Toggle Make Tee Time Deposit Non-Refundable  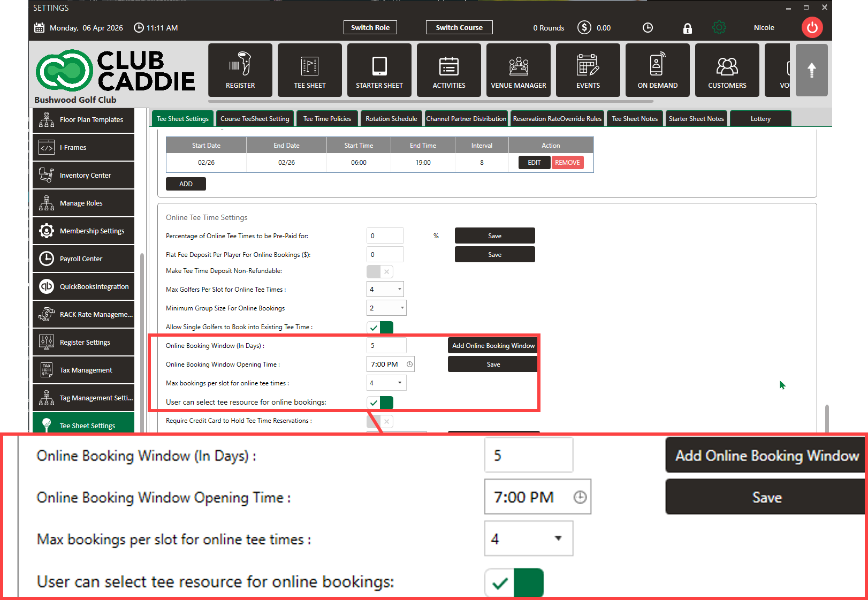point(380,271)
